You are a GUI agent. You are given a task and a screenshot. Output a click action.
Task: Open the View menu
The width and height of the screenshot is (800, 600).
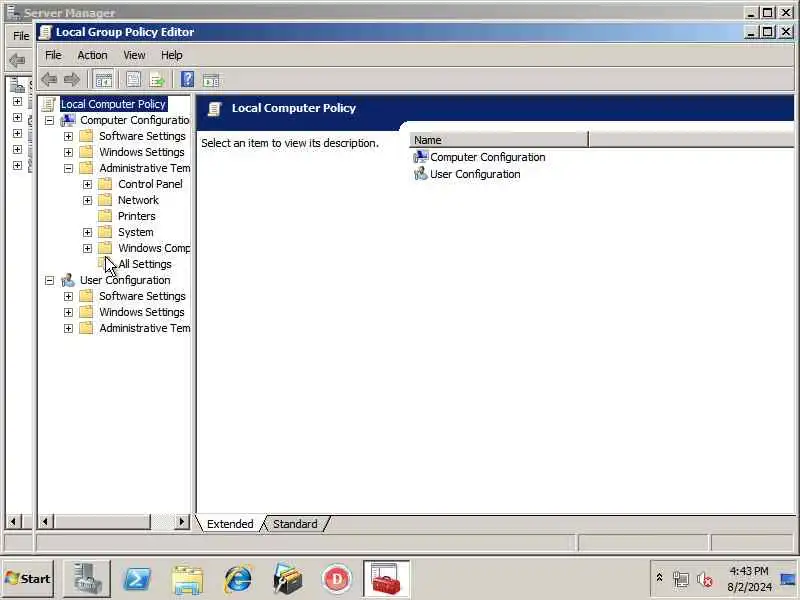[x=134, y=55]
